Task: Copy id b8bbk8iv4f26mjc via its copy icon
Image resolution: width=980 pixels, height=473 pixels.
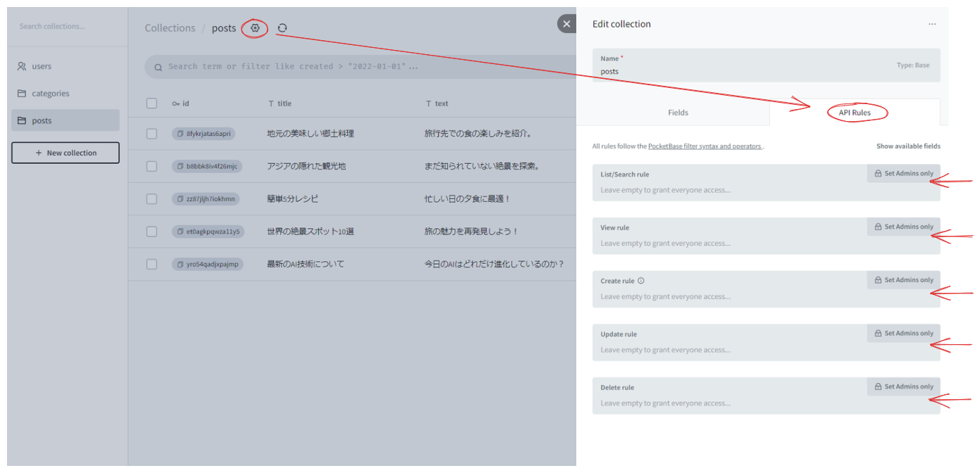Action: (x=180, y=166)
